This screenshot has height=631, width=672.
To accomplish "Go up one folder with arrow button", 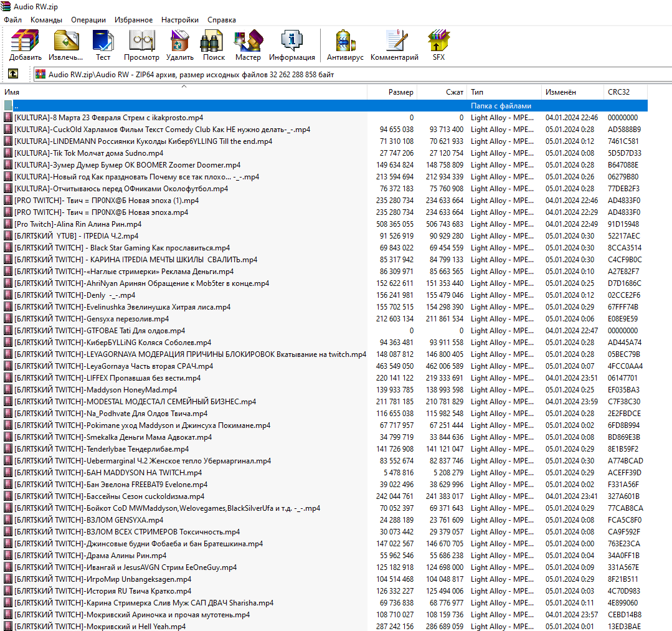I will point(13,74).
